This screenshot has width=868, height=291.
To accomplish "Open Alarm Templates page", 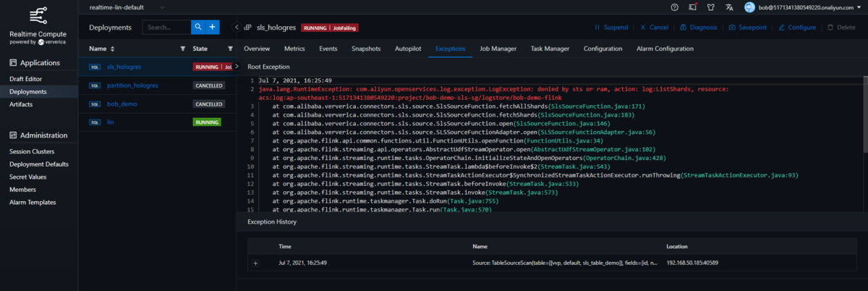I will [33, 202].
